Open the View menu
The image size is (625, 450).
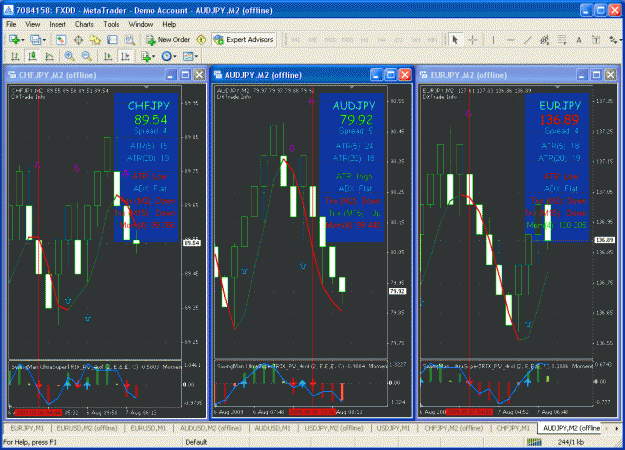tap(33, 24)
